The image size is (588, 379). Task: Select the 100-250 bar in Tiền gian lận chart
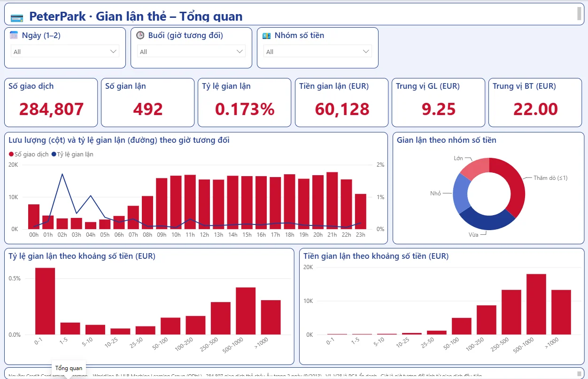click(x=486, y=320)
